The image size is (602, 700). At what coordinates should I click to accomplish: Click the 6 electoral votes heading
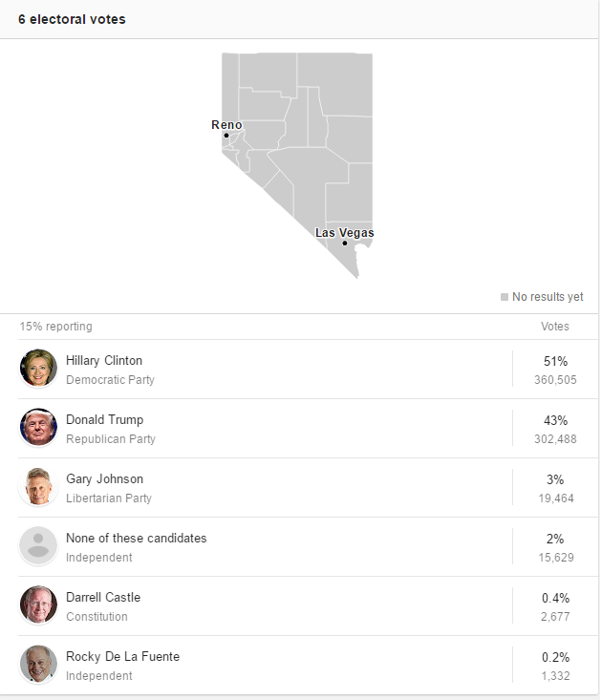tap(72, 19)
